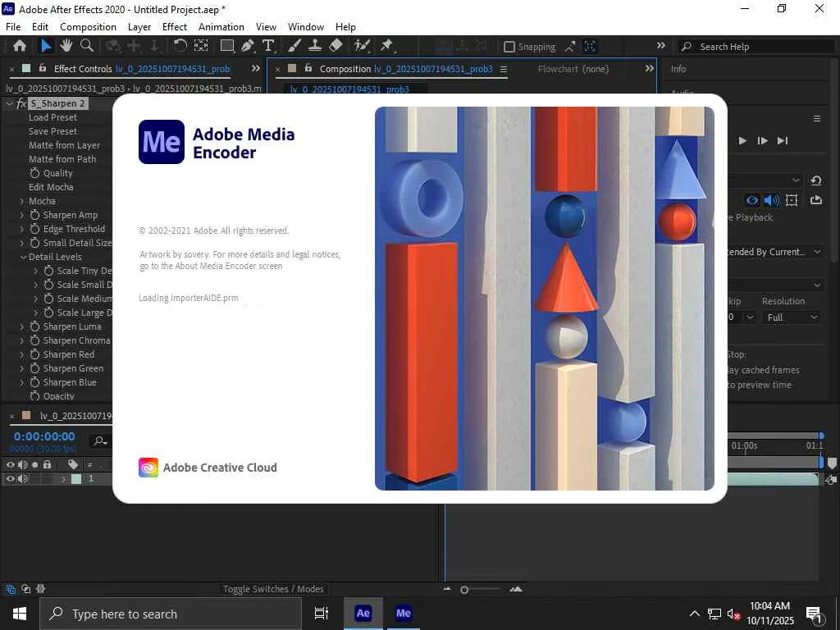Click the export upload icon in Preview

(x=816, y=200)
